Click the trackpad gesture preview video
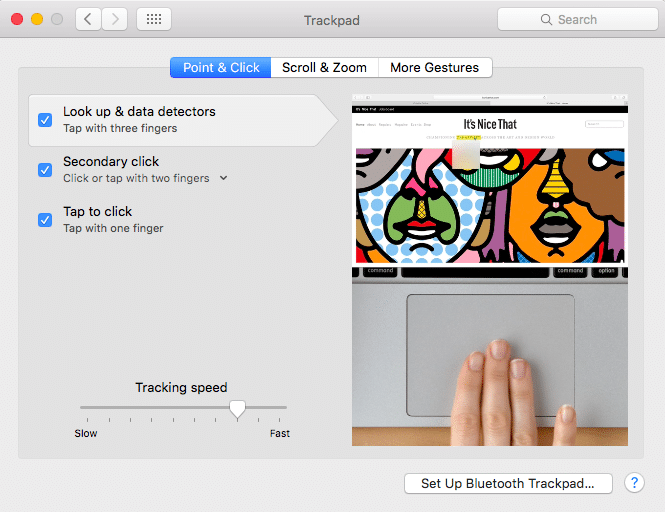 (490, 270)
